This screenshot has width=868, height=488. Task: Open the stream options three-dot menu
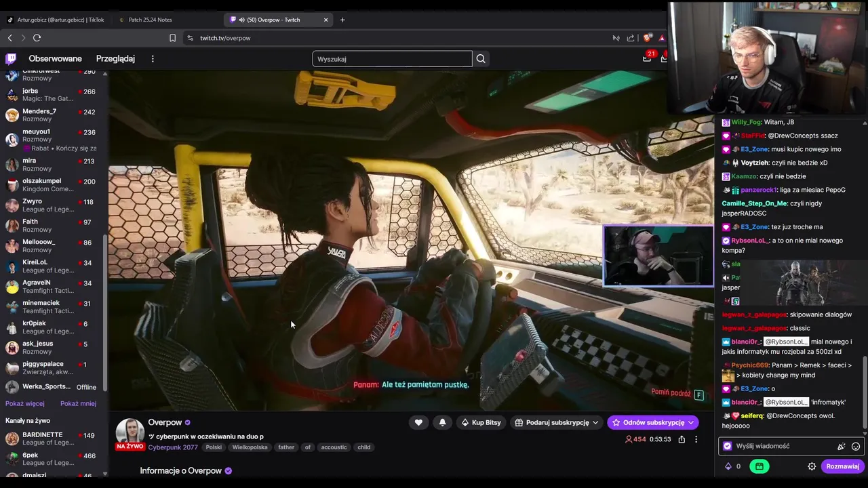pos(696,439)
